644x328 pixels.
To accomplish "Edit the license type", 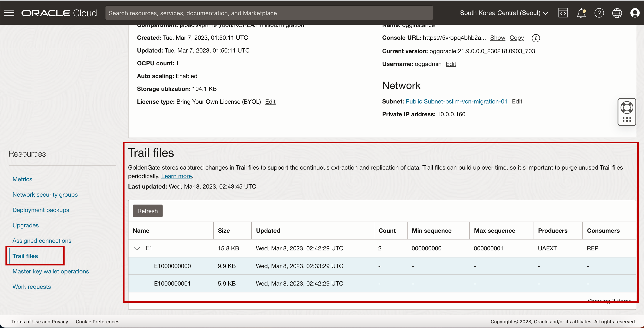I will coord(270,102).
